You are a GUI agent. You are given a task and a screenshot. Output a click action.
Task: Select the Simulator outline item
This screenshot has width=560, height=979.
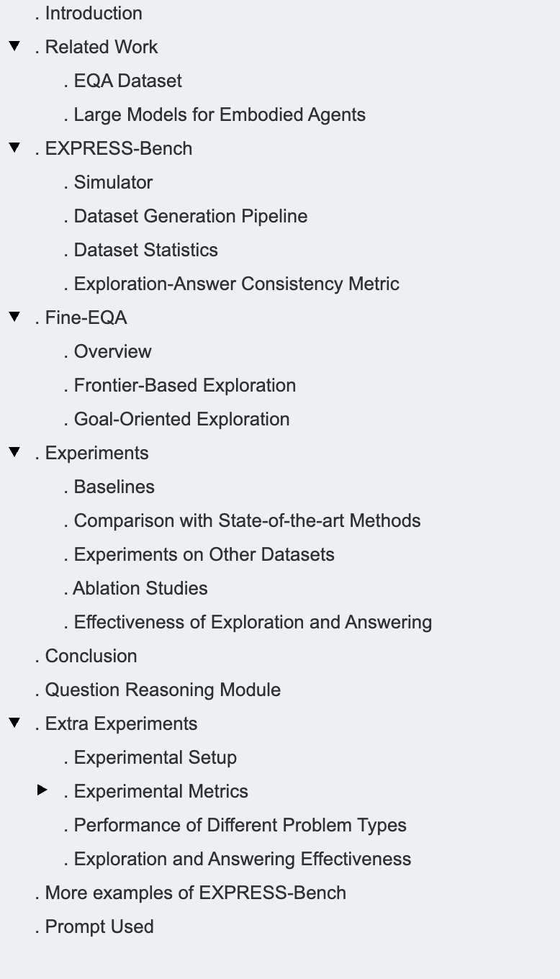pyautogui.click(x=113, y=182)
